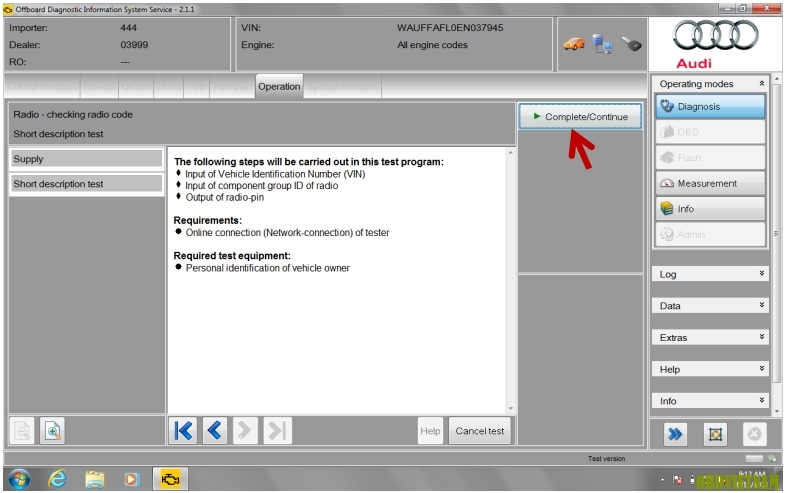Image resolution: width=786 pixels, height=493 pixels.
Task: Open the Info operating mode button
Action: (x=710, y=209)
